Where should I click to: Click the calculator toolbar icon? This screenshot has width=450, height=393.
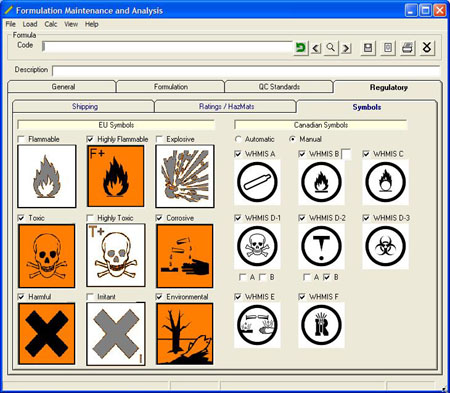pos(388,48)
